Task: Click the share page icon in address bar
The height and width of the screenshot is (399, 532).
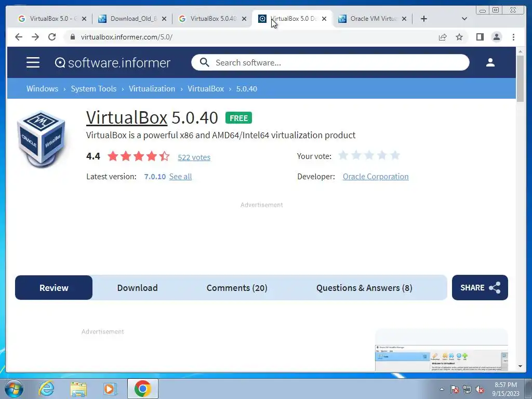Action: pyautogui.click(x=443, y=37)
